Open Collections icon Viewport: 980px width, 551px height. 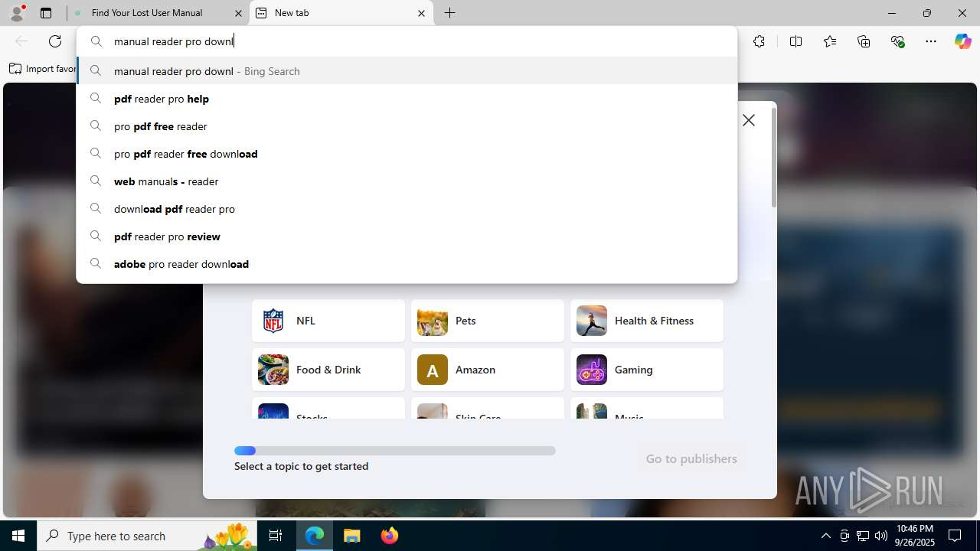point(864,41)
